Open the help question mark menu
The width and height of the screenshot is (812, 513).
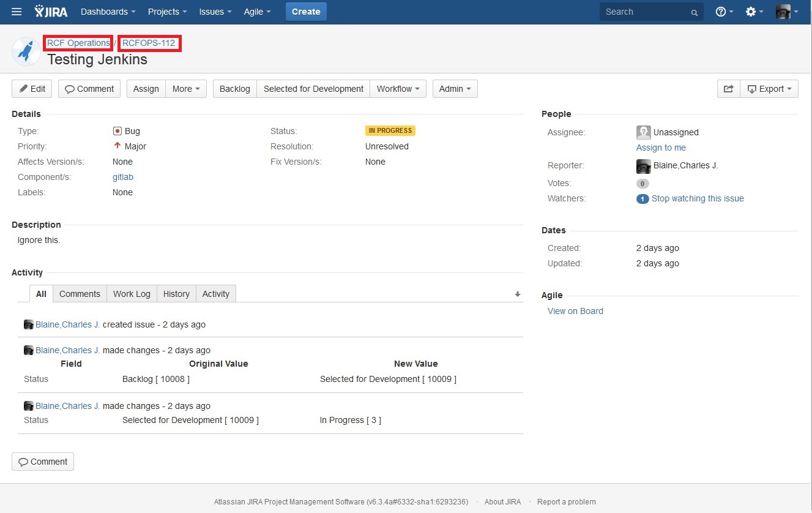click(724, 12)
